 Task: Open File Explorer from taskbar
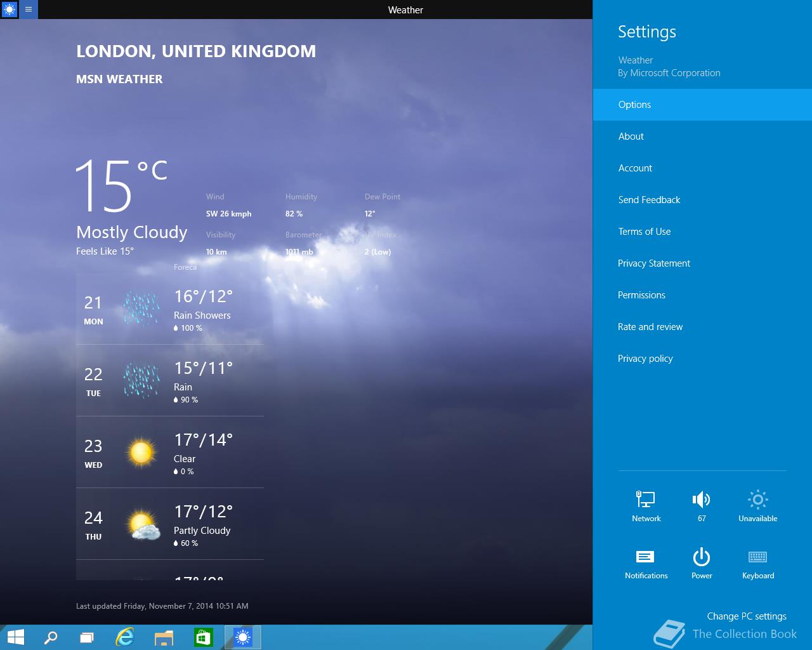164,637
